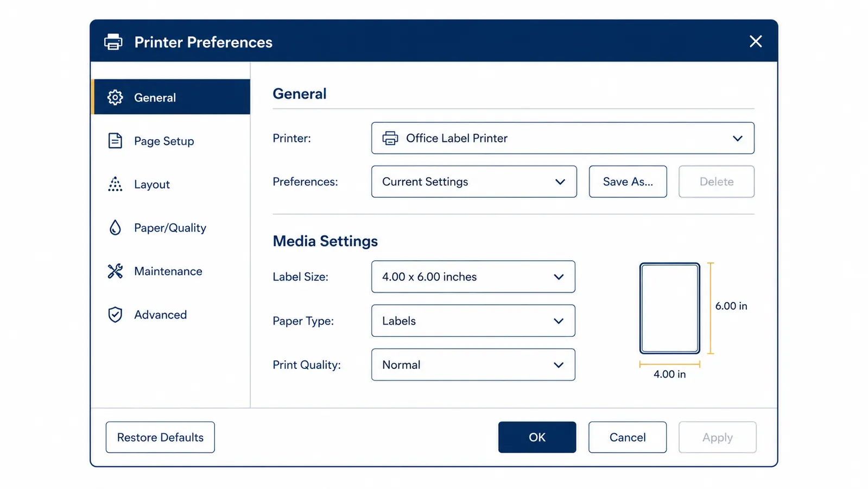Click the Maintenance wrench icon
Viewport: 868px width, 489px height.
(115, 271)
